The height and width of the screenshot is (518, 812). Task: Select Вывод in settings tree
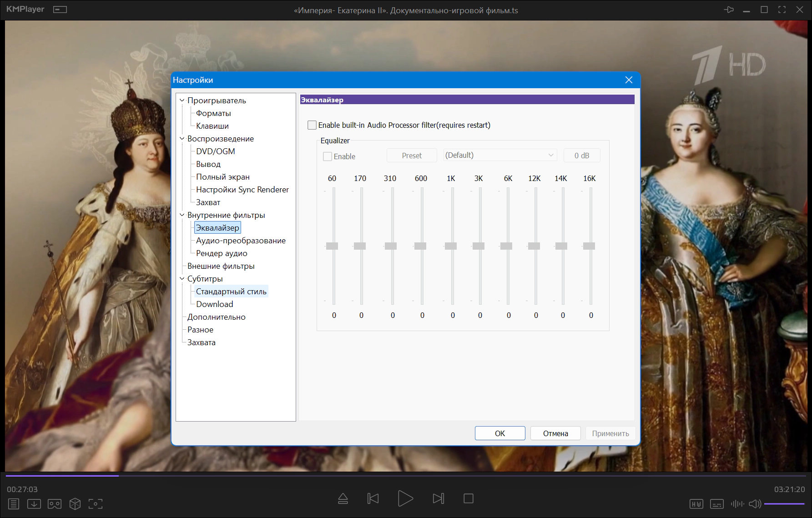(x=208, y=164)
